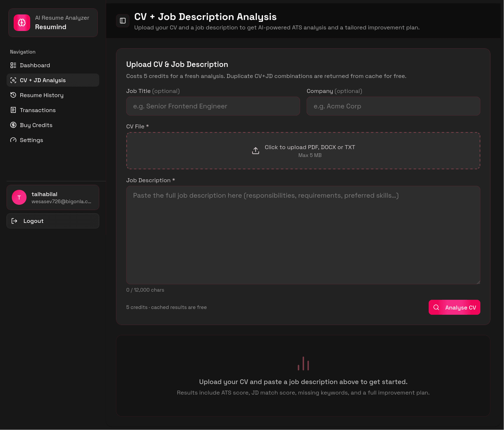This screenshot has height=430, width=504.
Task: Focus the Job Title input field
Action: tap(213, 106)
